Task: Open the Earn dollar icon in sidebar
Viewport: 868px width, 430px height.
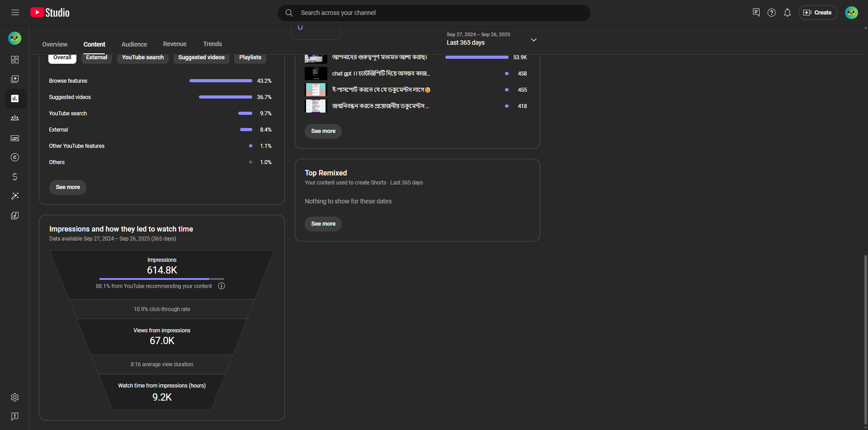Action: coord(15,177)
